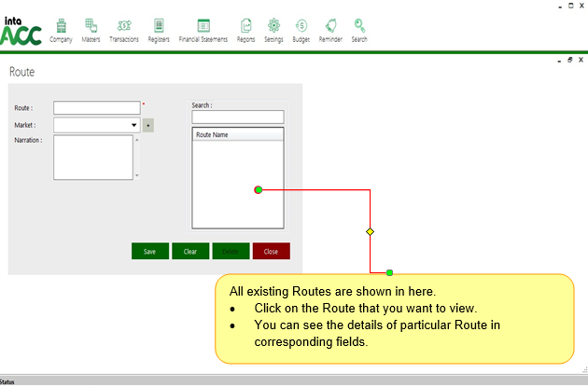The height and width of the screenshot is (387, 588).
Task: Open the Reports module
Action: pos(245,29)
